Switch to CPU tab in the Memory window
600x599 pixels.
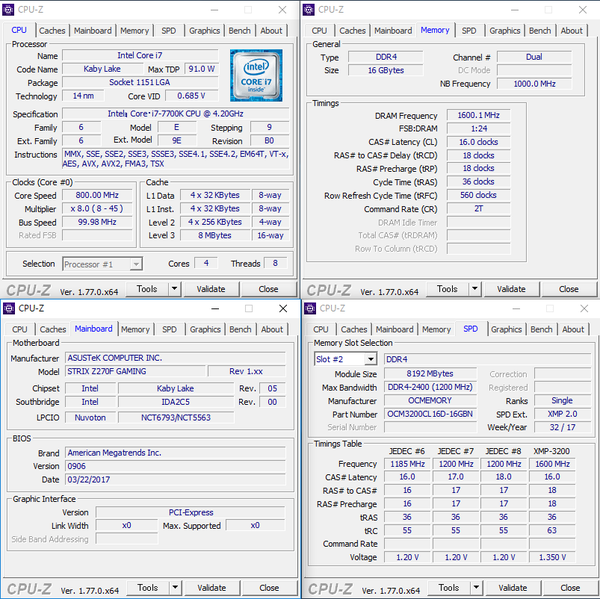tap(319, 31)
